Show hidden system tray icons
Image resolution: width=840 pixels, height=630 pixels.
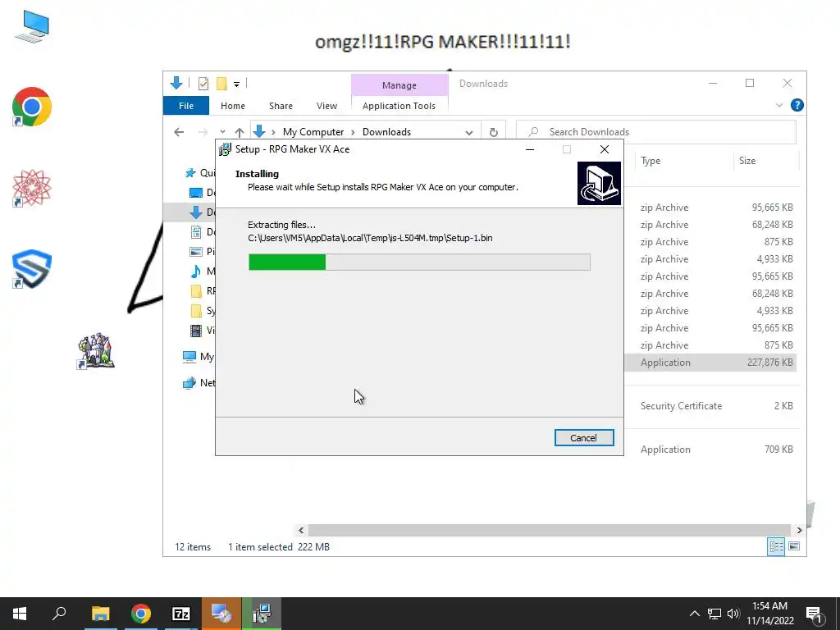694,614
